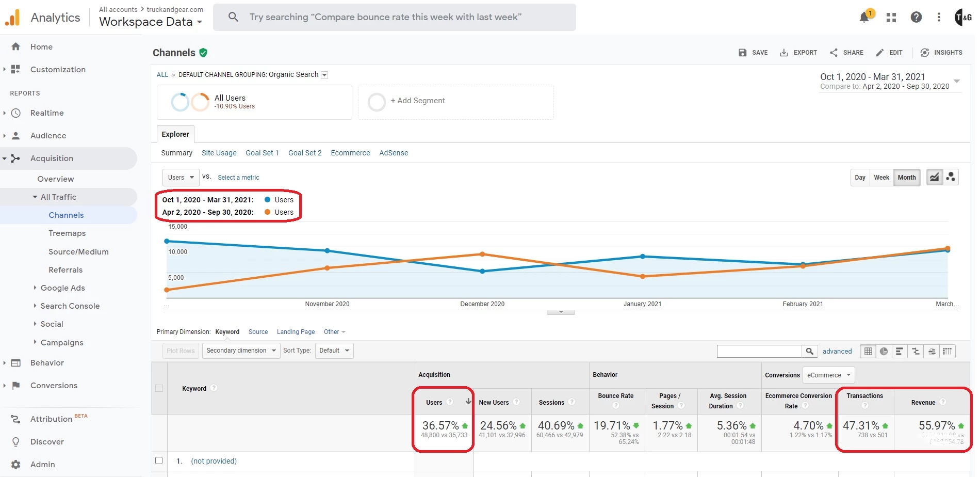Expand the Google Ads submenu
980x477 pixels.
[35, 288]
